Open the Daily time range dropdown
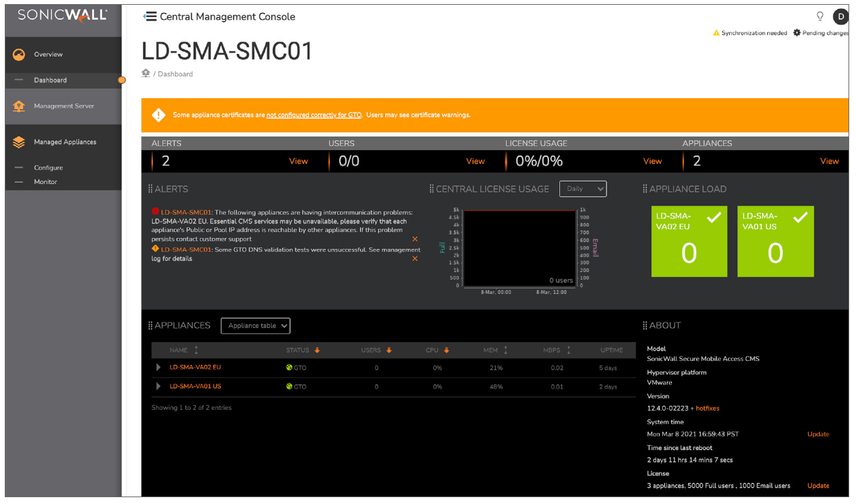Image resolution: width=856 pixels, height=504 pixels. (x=582, y=189)
